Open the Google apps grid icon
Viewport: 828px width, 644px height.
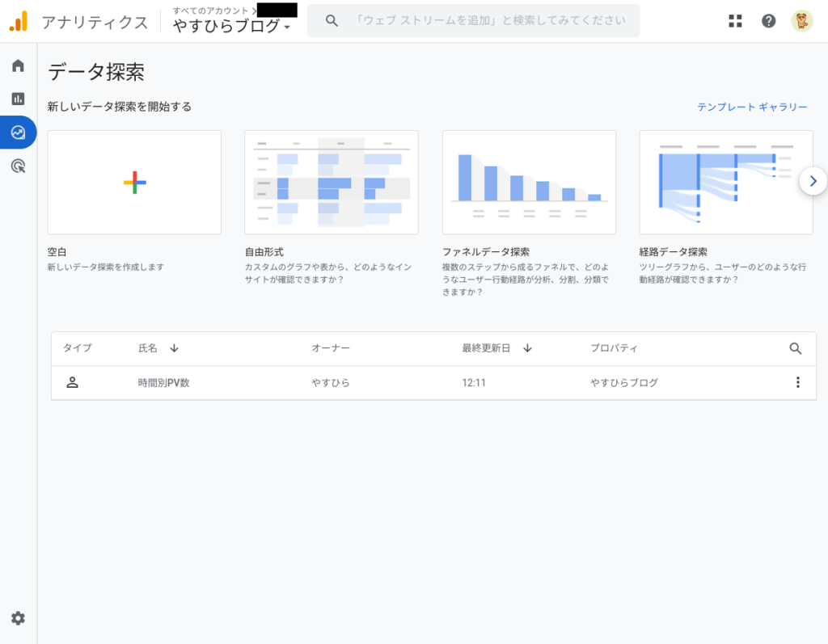point(735,21)
